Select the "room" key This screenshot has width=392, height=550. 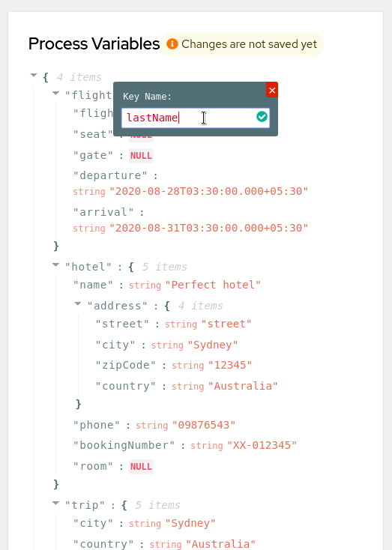pyautogui.click(x=93, y=467)
